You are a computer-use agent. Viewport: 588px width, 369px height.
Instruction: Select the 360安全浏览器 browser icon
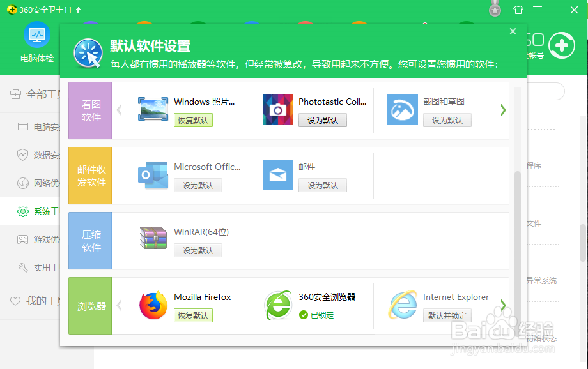[277, 305]
